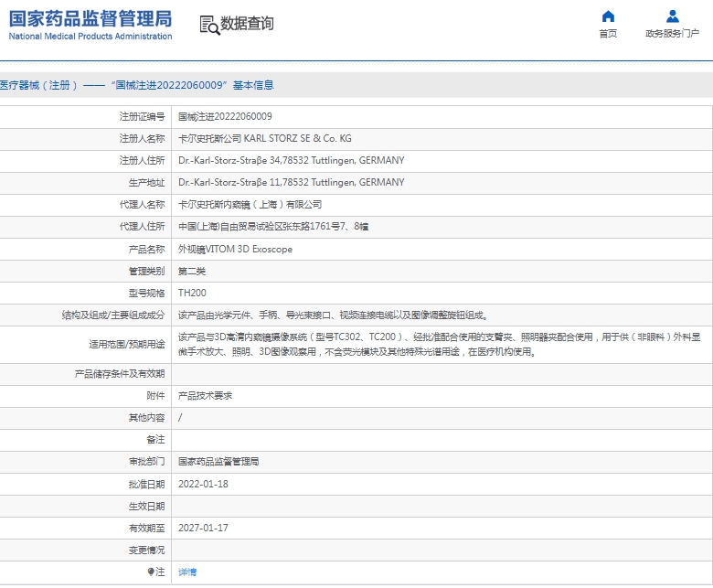Click the 其他内容 label
This screenshot has height=588, width=713.
146,418
